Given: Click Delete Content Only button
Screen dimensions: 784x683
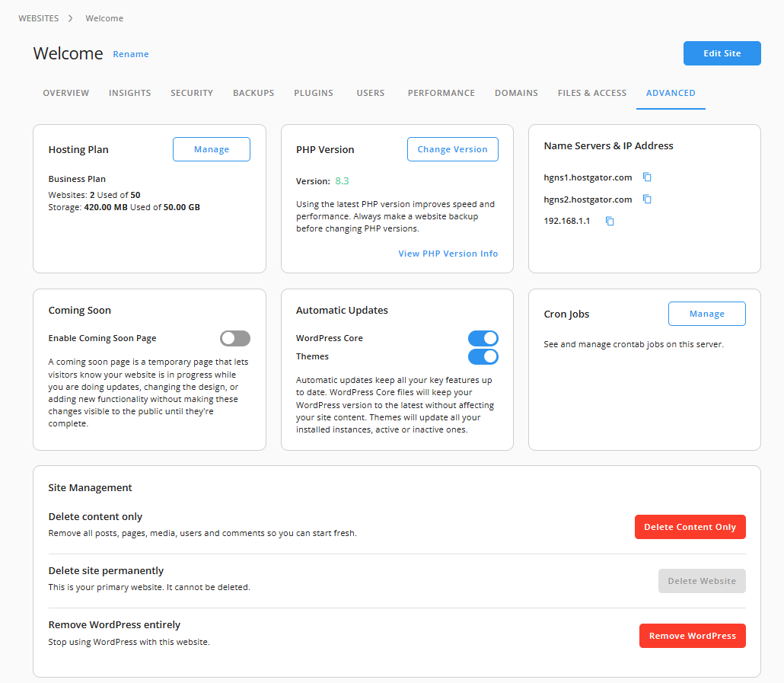Looking at the screenshot, I should pos(690,527).
